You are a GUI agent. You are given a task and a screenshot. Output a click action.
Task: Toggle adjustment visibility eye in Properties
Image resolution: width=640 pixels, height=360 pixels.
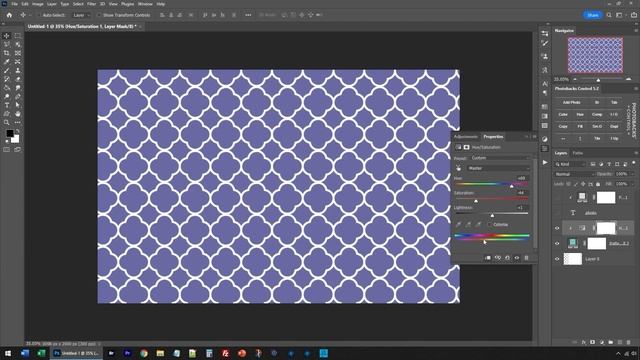point(517,258)
